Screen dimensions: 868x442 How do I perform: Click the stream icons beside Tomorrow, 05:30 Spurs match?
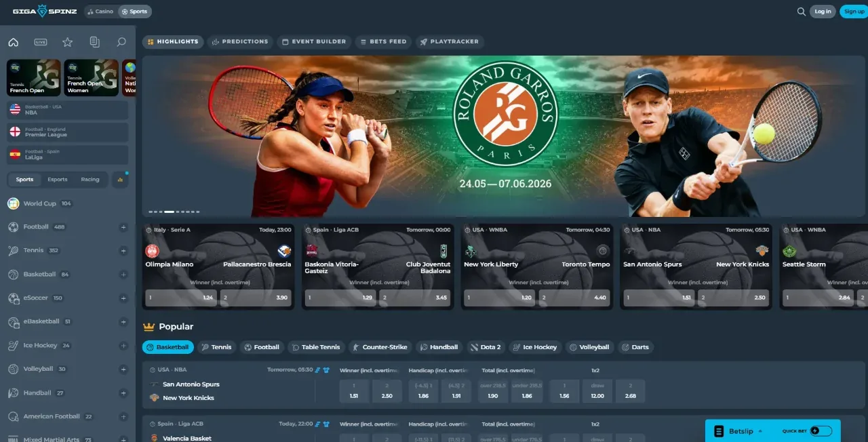[322, 370]
